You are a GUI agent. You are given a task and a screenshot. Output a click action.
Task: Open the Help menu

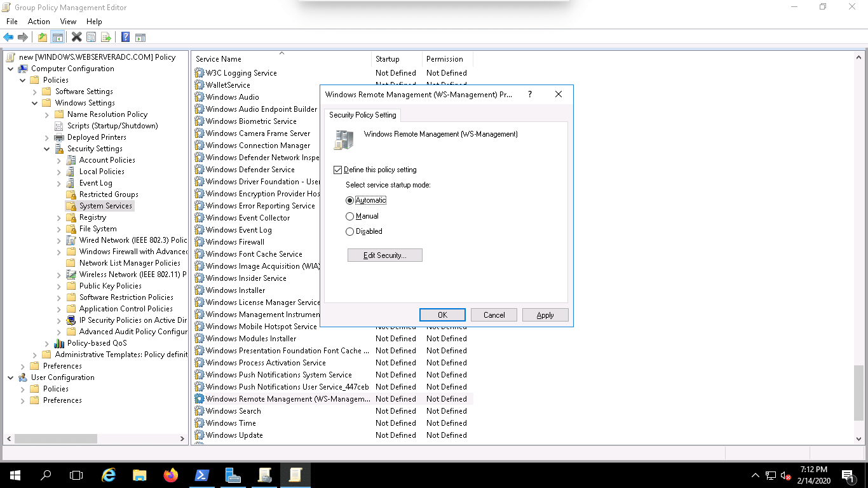(94, 22)
